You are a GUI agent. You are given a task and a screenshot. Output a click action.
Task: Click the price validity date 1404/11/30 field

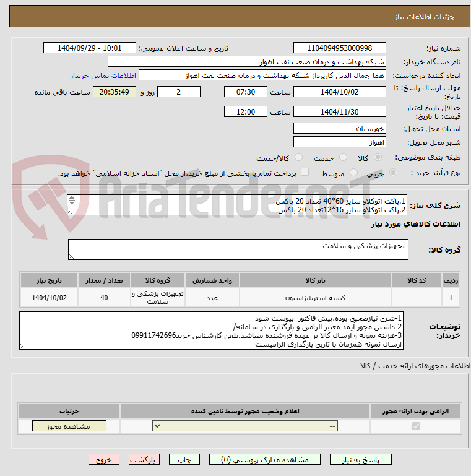340,111
